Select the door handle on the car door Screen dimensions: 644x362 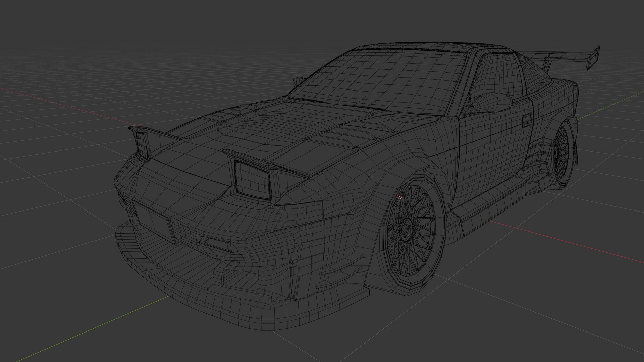pos(527,120)
